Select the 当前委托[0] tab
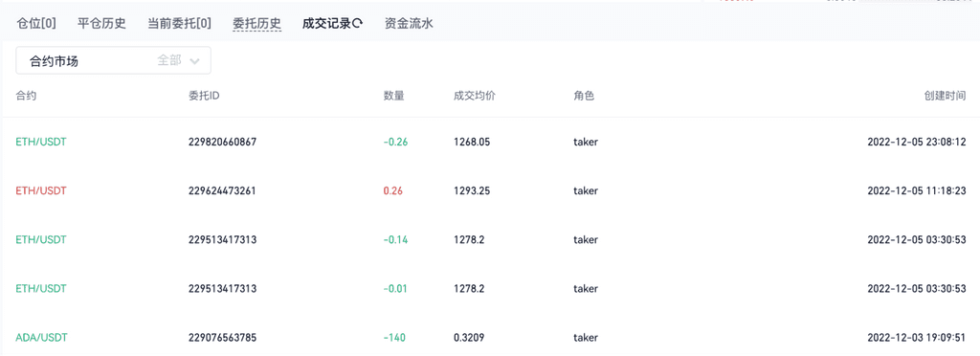This screenshot has width=980, height=356. coord(179,24)
